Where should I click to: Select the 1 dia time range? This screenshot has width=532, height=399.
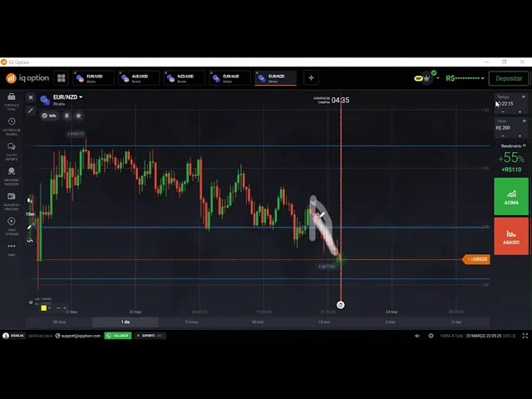tap(126, 322)
